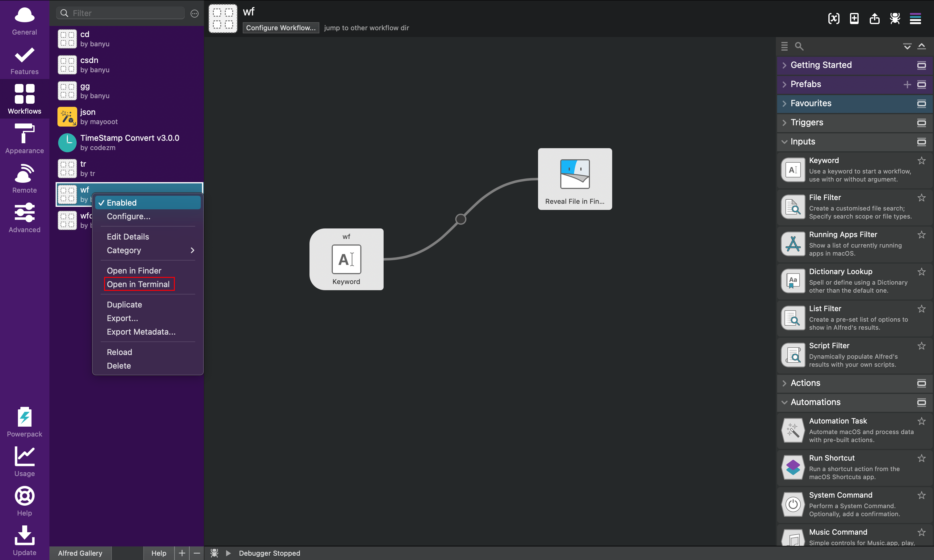Click the Script Filter icon
Screen dimensions: 934x560
(793, 355)
